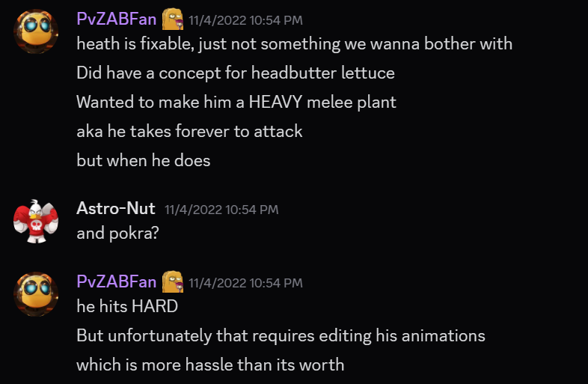Click role badge icon above the heath message
588x384 pixels.
coord(174,18)
